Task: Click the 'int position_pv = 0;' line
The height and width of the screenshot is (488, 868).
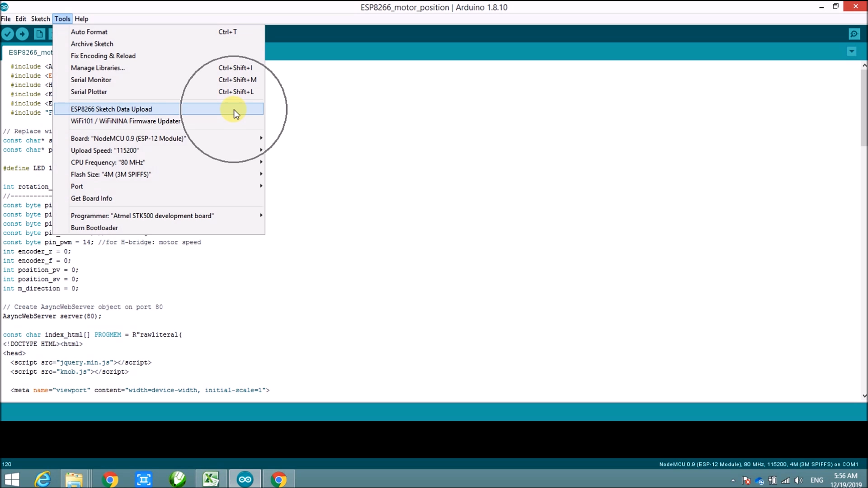Action: (41, 270)
